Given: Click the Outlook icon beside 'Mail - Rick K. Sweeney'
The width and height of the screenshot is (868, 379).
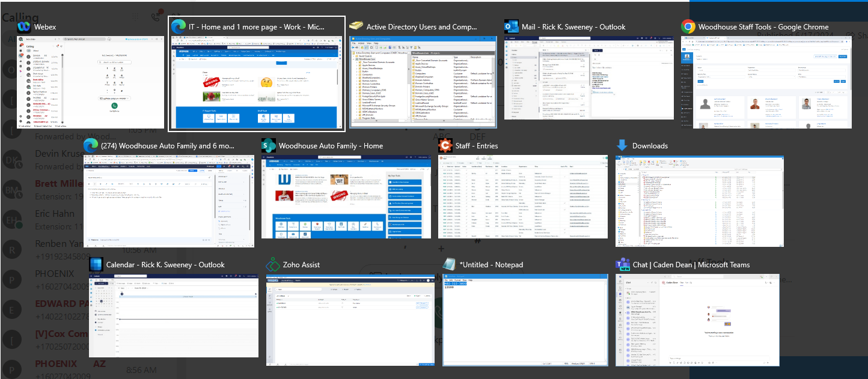Looking at the screenshot, I should pyautogui.click(x=512, y=26).
